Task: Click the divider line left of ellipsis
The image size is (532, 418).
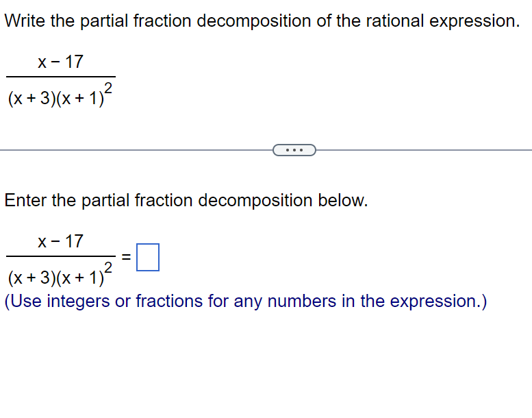Action: click(137, 149)
